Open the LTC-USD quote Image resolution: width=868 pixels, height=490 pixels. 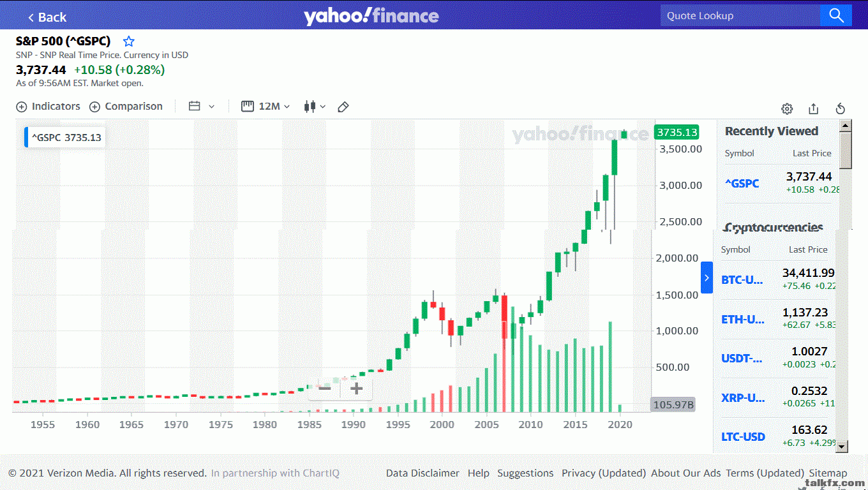(x=743, y=437)
